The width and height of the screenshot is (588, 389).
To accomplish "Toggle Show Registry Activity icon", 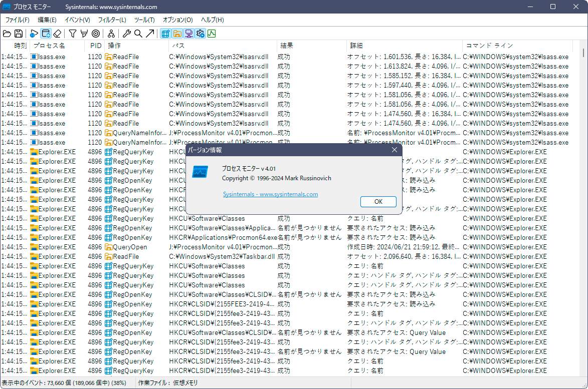I will 165,34.
